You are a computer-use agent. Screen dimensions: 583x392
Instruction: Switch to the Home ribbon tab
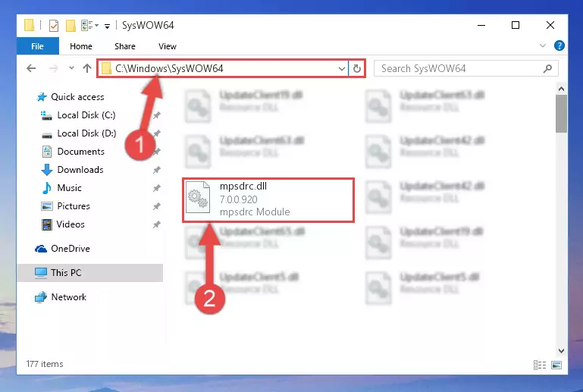point(81,46)
